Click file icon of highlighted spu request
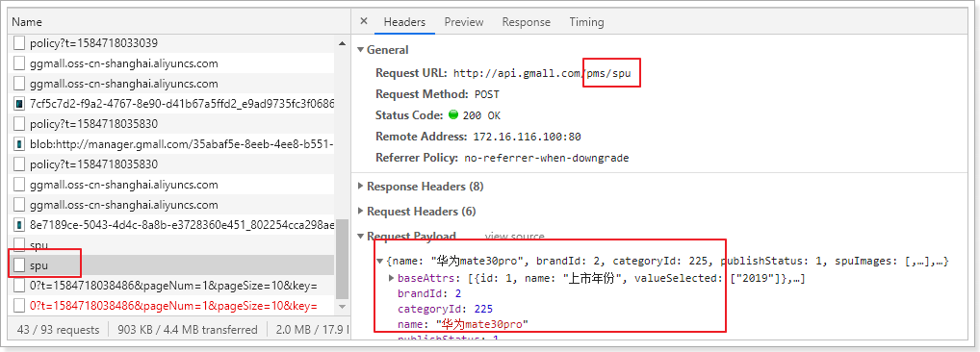 tap(19, 265)
